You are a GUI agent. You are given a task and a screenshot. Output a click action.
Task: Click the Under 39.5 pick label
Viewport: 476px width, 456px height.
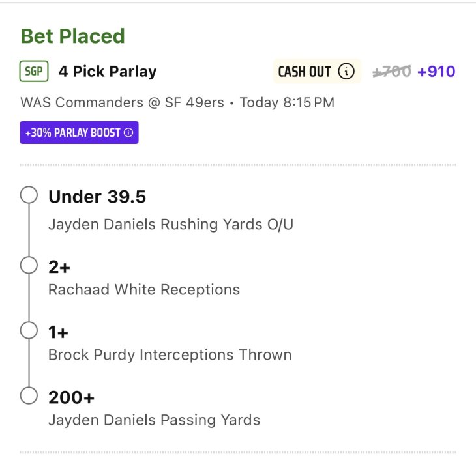click(x=97, y=197)
